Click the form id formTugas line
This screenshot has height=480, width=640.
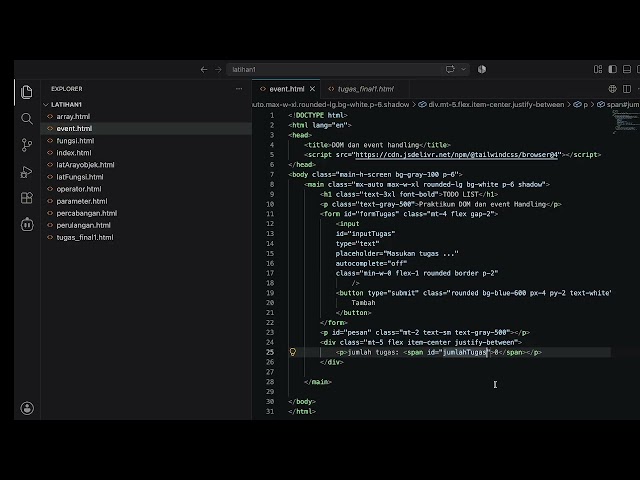click(x=409, y=214)
